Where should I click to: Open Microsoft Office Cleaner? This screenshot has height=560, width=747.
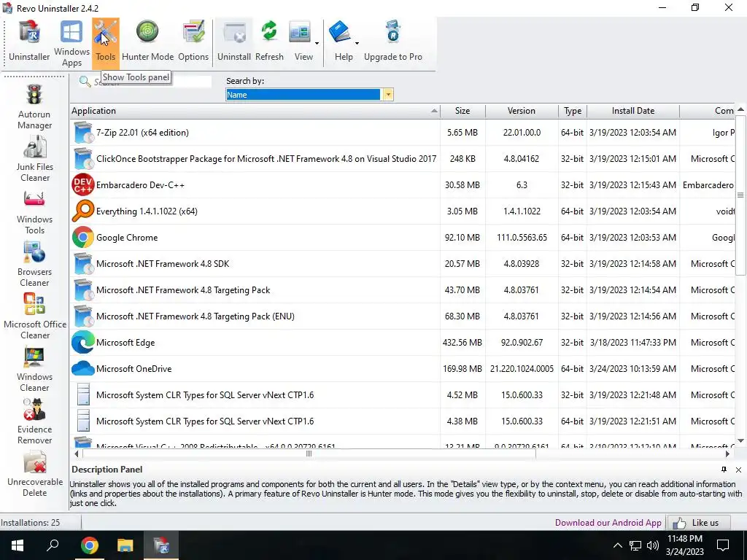click(x=35, y=317)
